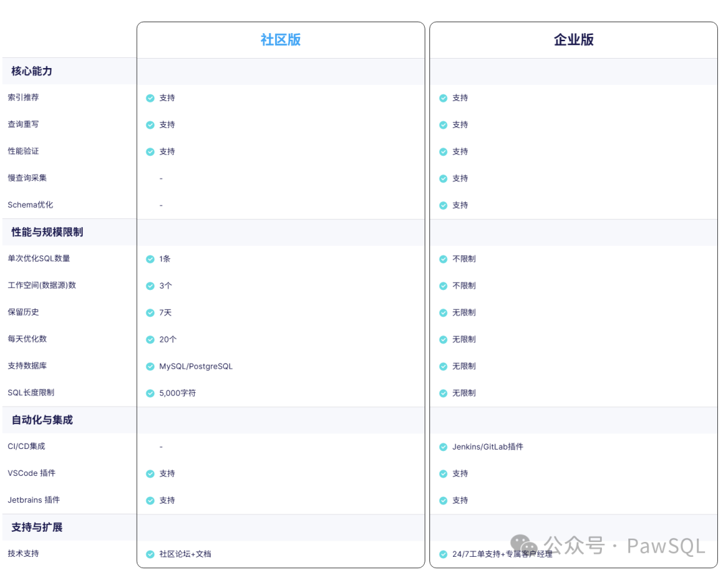Click the checkmark icon beside 社区版 索引推荐 支持
728x575 pixels.
[150, 98]
